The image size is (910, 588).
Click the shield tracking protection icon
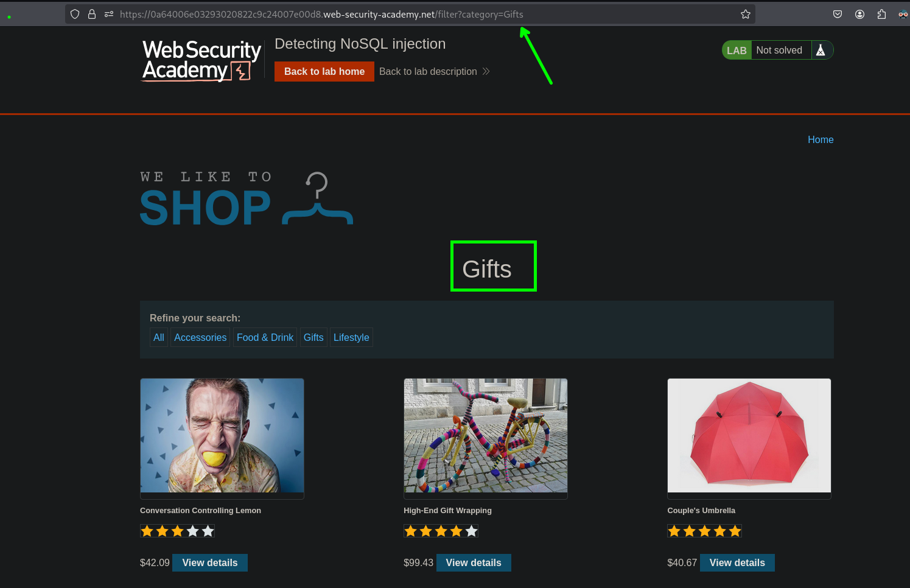click(x=75, y=14)
